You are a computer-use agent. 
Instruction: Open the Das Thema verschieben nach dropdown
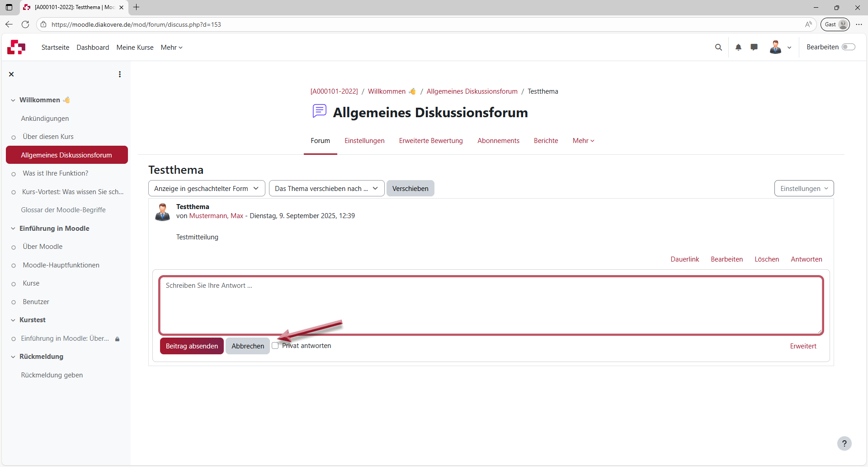click(326, 188)
